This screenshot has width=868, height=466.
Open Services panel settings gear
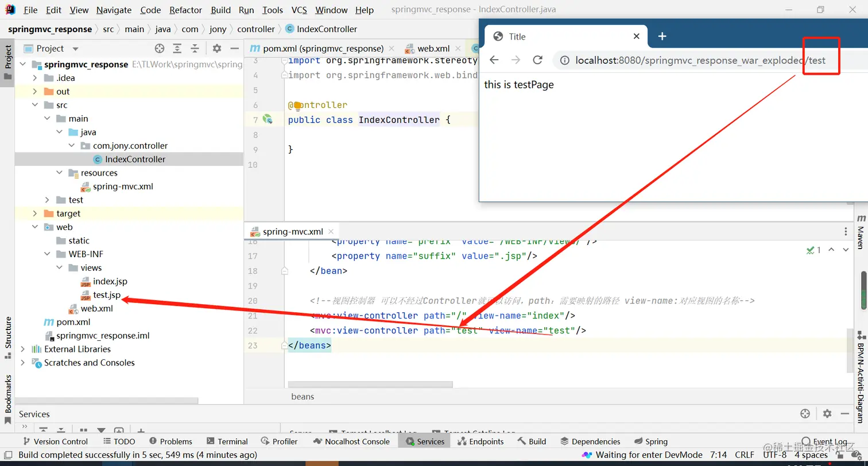[827, 414]
